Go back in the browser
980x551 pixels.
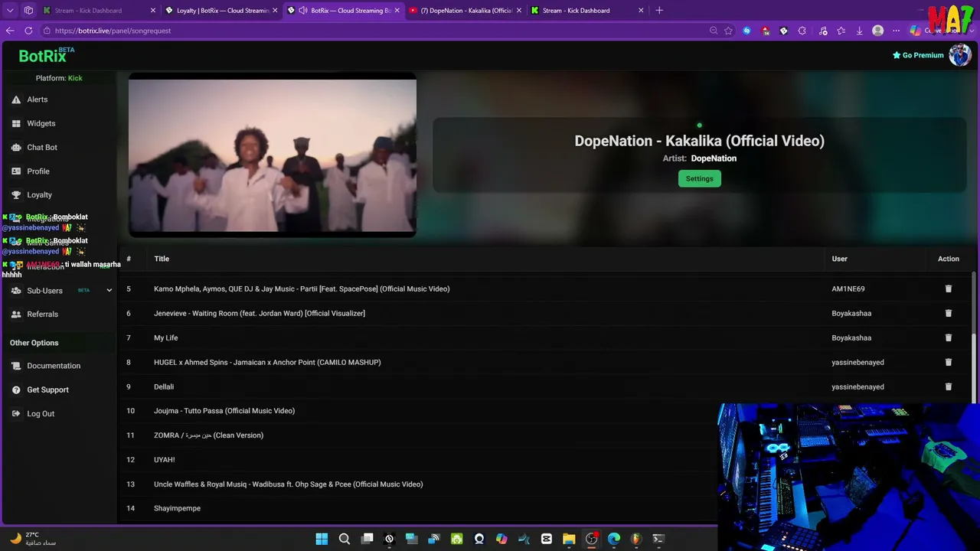point(10,31)
